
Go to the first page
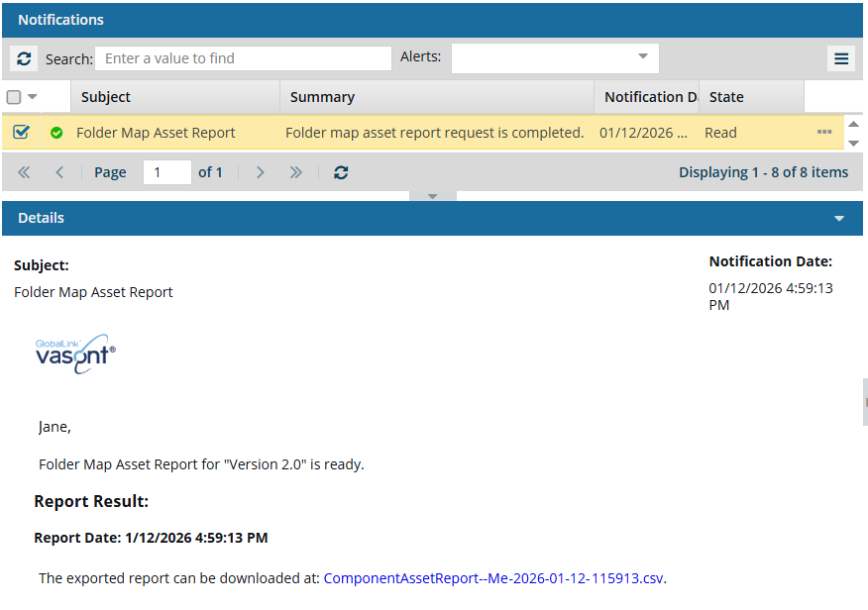coord(24,172)
